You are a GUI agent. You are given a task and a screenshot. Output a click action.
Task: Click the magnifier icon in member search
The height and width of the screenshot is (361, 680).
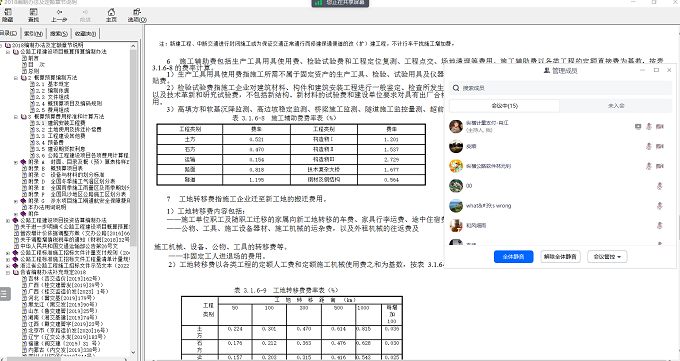click(456, 88)
